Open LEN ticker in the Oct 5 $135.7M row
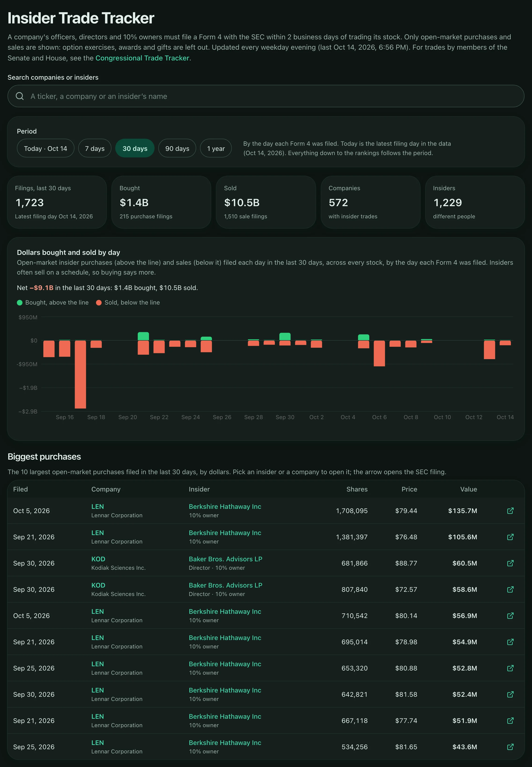Image resolution: width=532 pixels, height=767 pixels. tap(98, 506)
